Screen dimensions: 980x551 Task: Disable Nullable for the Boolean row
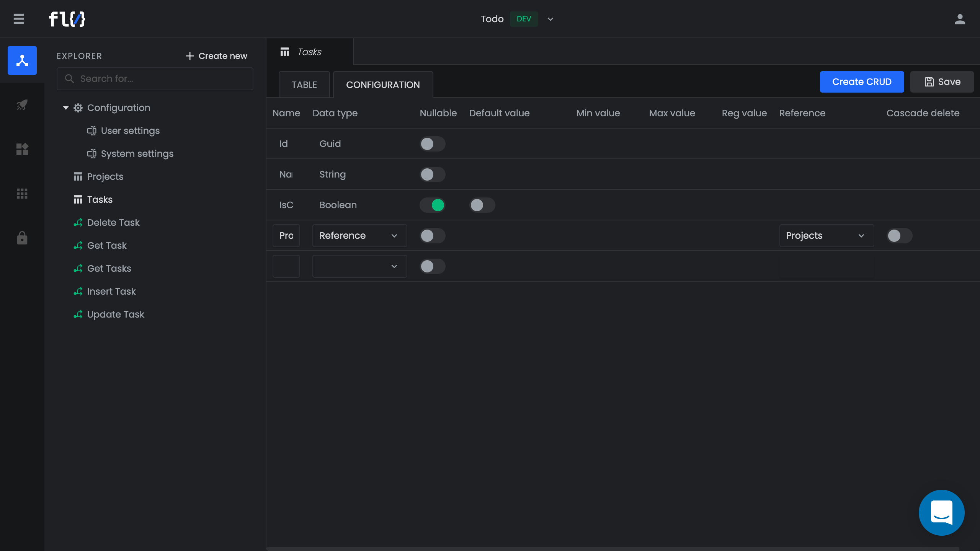pos(433,205)
